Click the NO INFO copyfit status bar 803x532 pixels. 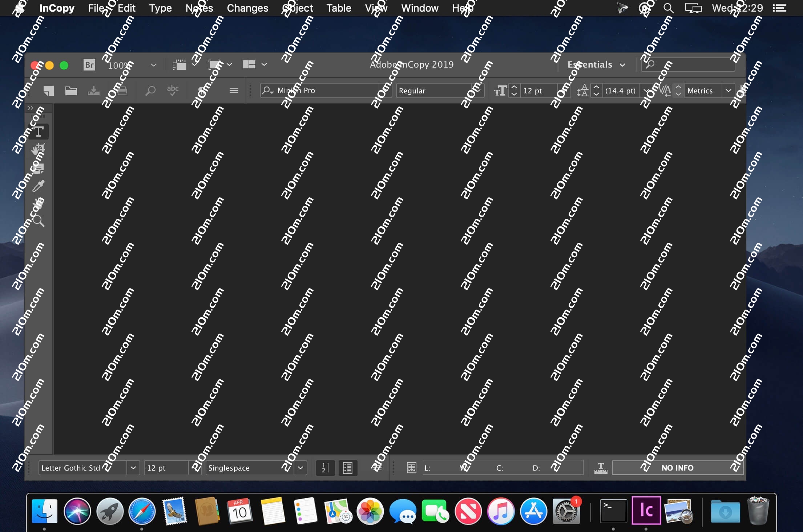(x=678, y=468)
